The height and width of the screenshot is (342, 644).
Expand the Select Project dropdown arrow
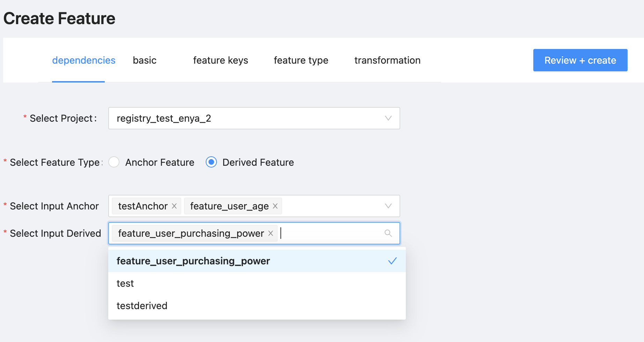coord(388,118)
